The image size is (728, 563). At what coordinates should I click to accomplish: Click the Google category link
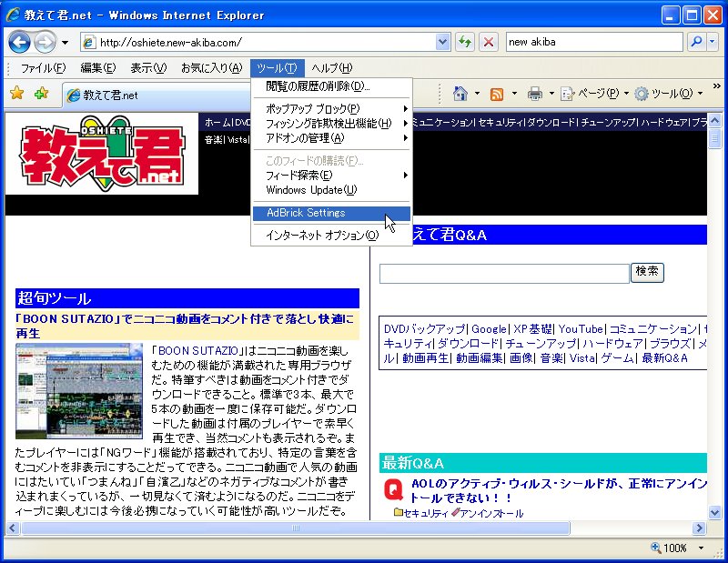pos(489,329)
